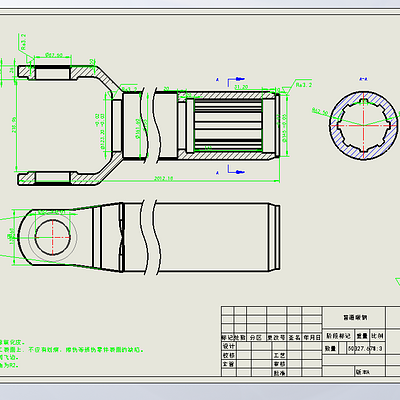Select the 重量 header cell
This screenshot has height=400, width=400.
point(362,336)
